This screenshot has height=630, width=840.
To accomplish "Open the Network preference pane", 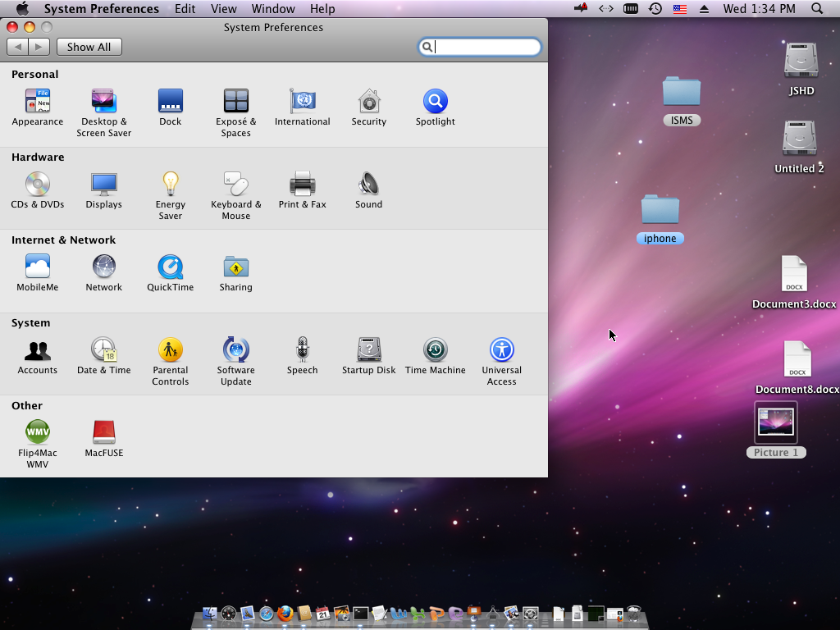I will (x=103, y=273).
